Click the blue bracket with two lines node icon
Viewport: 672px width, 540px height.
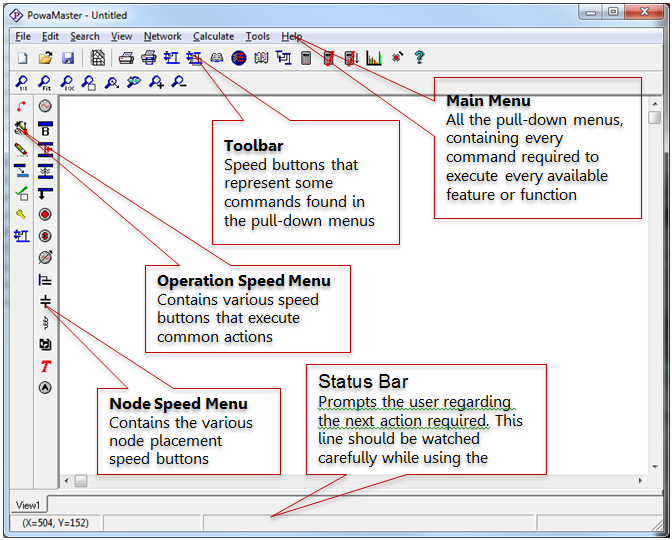[45, 280]
